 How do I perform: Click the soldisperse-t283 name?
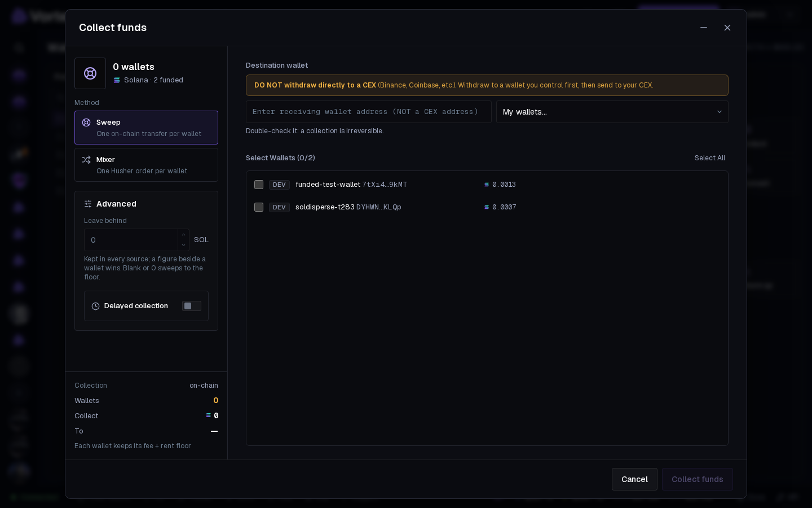pyautogui.click(x=325, y=207)
